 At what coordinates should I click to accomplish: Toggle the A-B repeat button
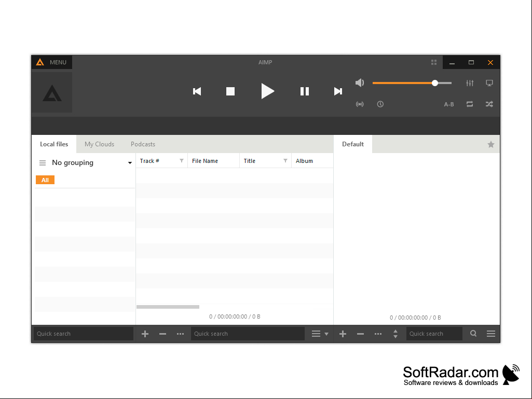tap(449, 104)
